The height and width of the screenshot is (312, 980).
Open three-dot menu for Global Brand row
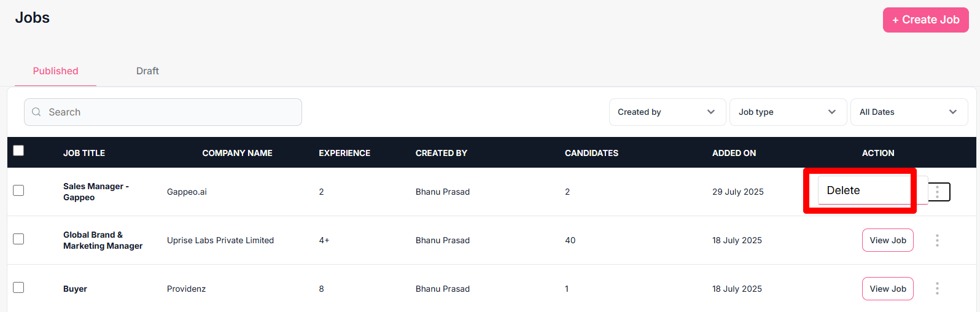[x=937, y=240]
